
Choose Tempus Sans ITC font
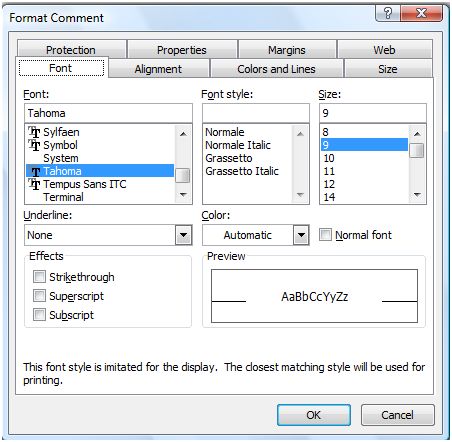pyautogui.click(x=100, y=184)
